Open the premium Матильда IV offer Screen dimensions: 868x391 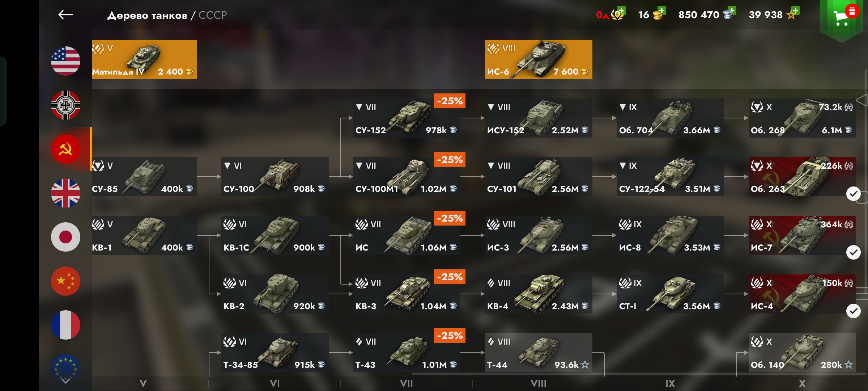pos(144,59)
